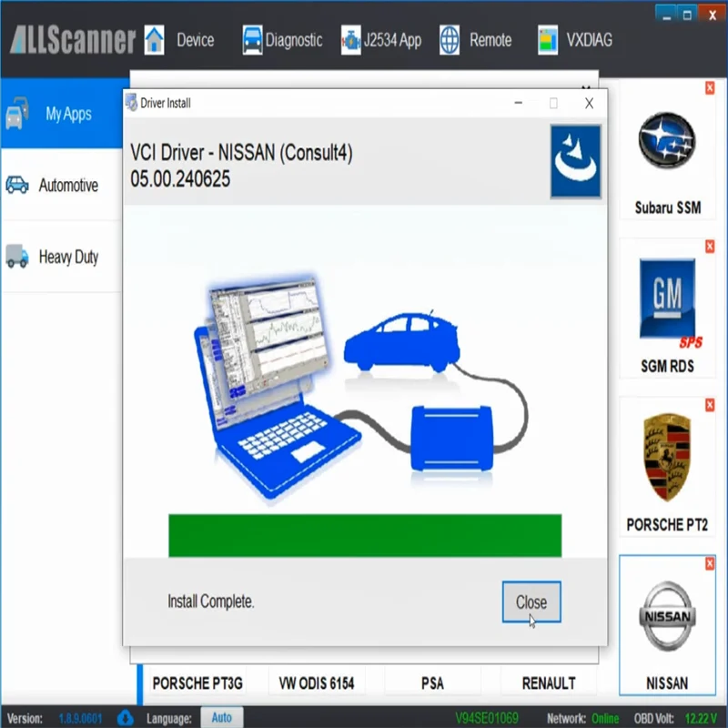Open the RENAULT app

[x=549, y=683]
